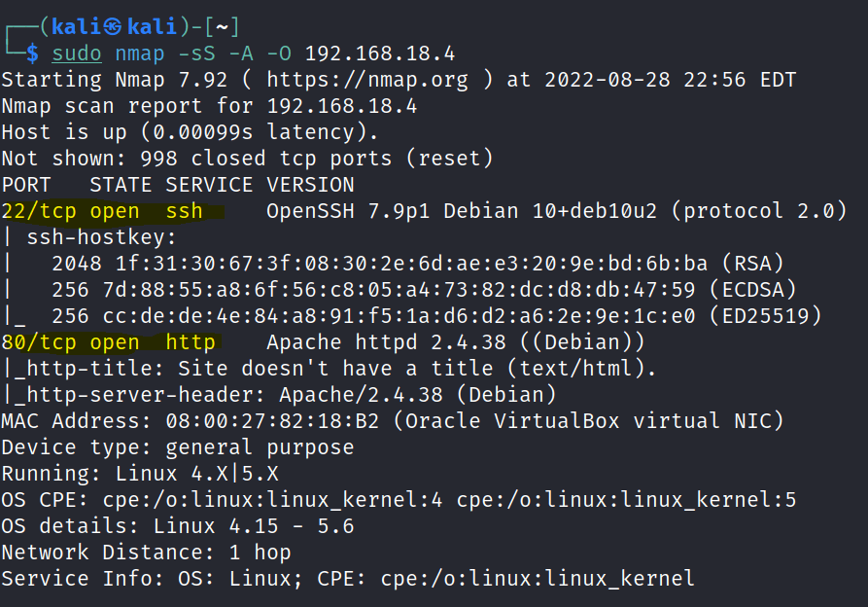
Task: Click the http-server-header line
Action: pyautogui.click(x=279, y=395)
